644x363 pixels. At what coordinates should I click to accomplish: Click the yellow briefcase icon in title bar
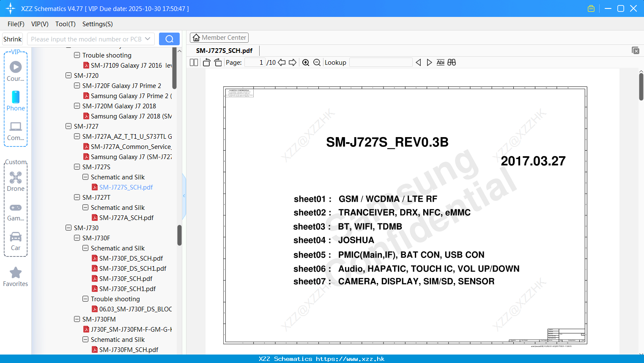point(591,8)
